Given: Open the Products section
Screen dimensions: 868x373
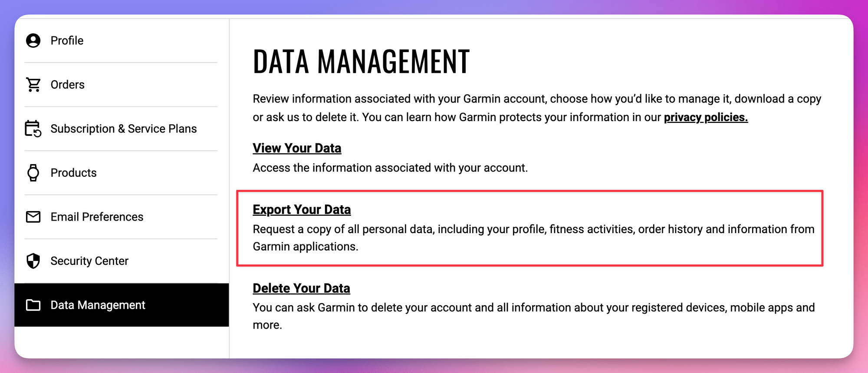Looking at the screenshot, I should click(73, 173).
